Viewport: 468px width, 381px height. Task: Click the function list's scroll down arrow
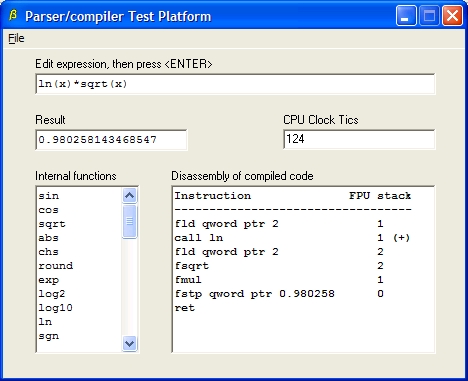(x=130, y=343)
